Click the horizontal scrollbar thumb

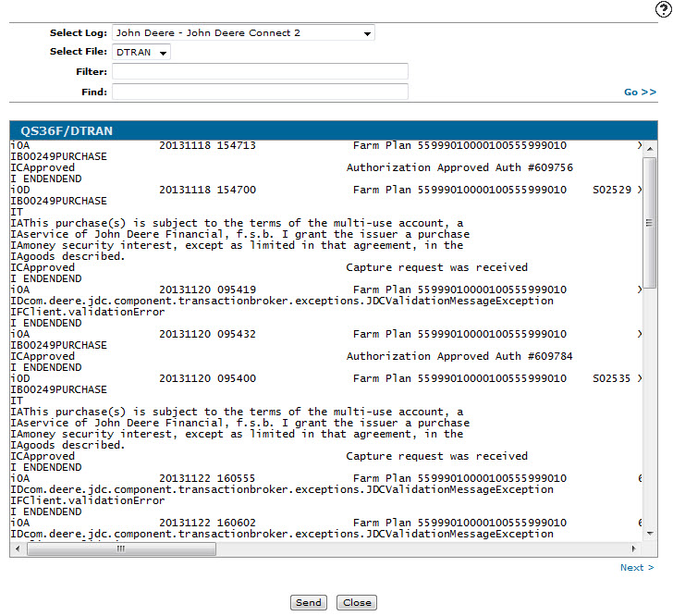(x=121, y=548)
